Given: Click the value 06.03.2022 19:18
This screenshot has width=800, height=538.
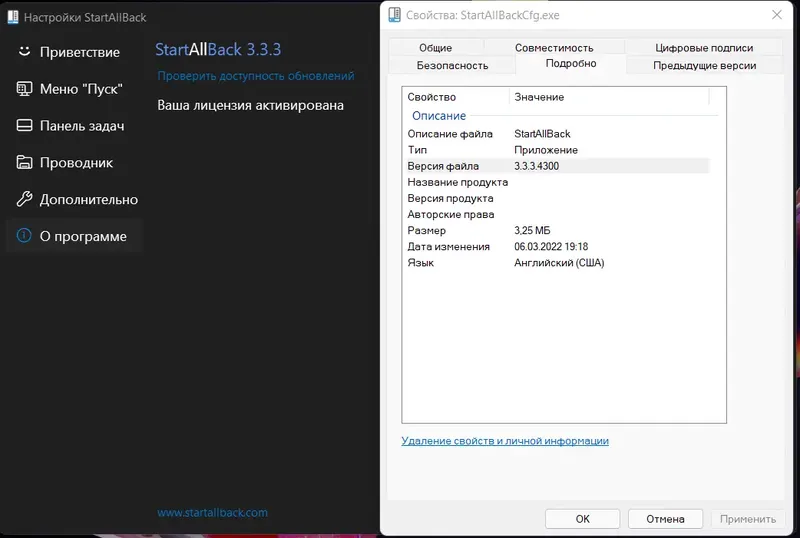Looking at the screenshot, I should [551, 247].
